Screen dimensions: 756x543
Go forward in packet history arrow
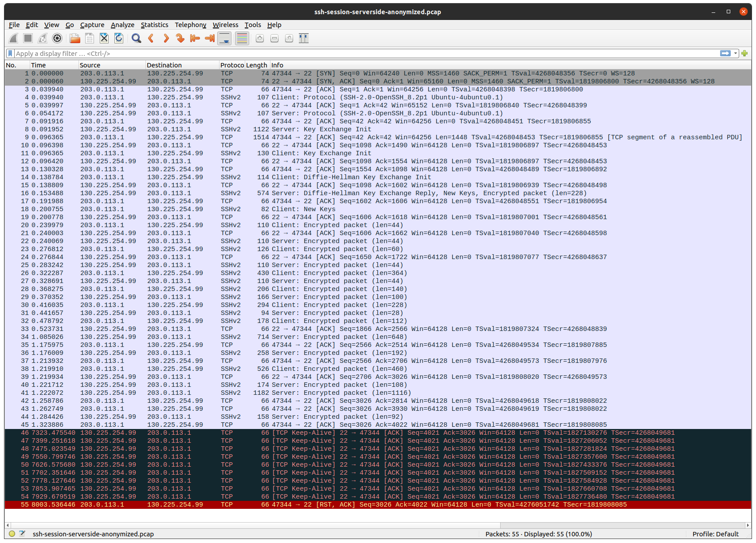click(x=166, y=39)
